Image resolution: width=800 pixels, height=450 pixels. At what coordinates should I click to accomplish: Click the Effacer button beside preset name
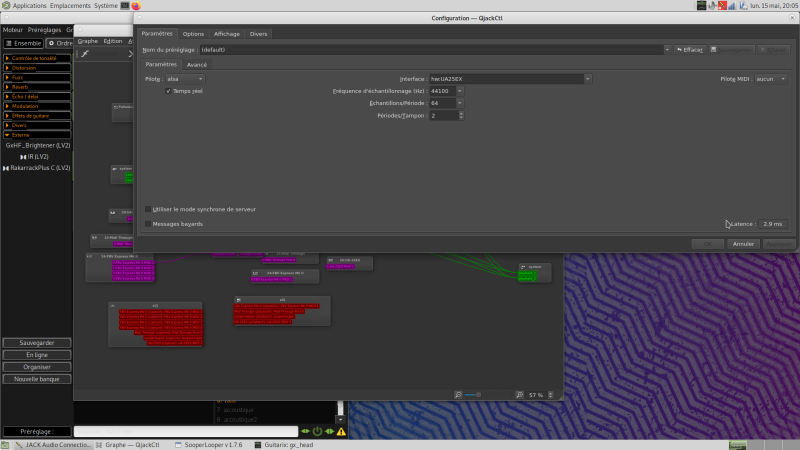[x=690, y=49]
